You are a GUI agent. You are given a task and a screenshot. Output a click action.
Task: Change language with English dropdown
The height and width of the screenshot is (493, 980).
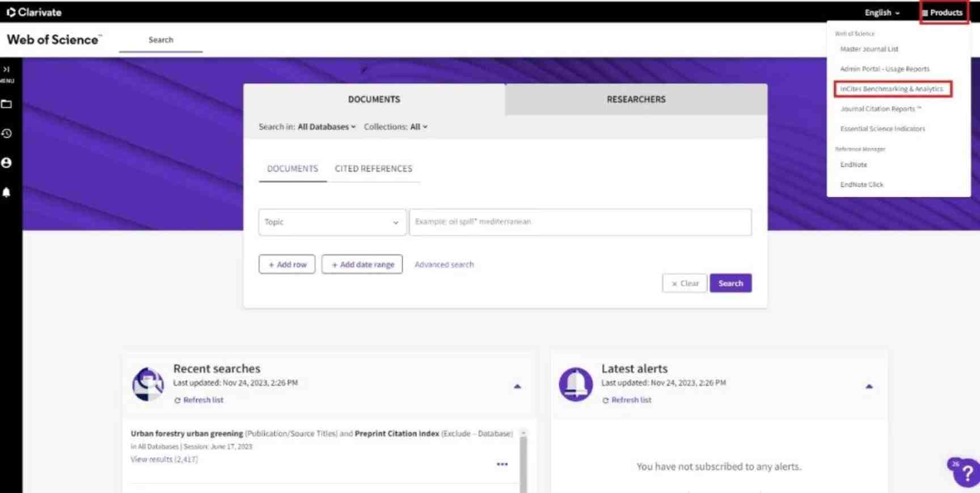[x=882, y=12]
